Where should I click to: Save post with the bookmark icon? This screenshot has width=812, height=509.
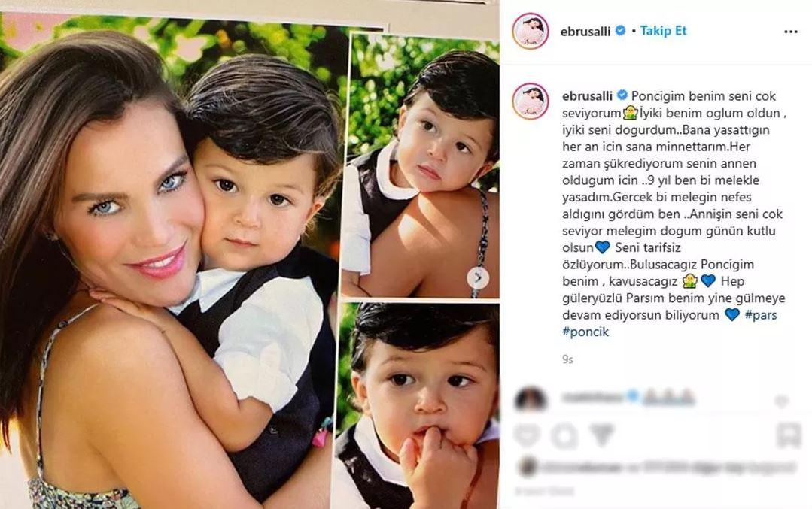click(x=788, y=435)
